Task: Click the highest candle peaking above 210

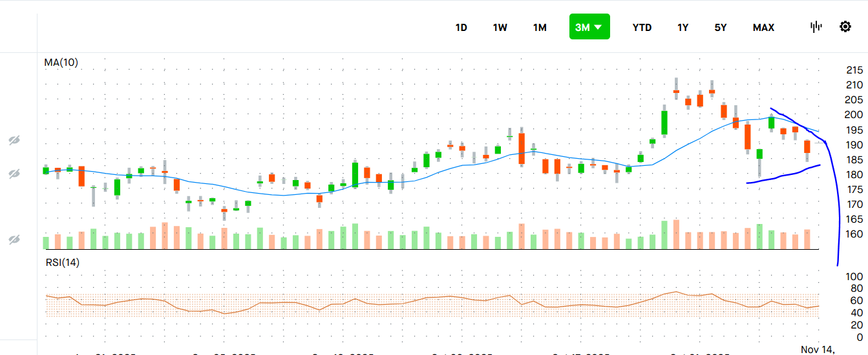Action: click(676, 88)
